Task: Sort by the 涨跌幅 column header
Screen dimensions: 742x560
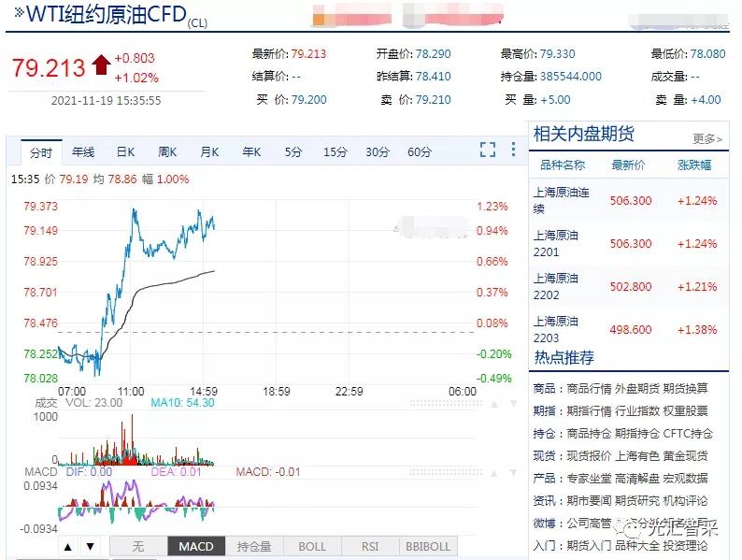Action: [x=694, y=165]
